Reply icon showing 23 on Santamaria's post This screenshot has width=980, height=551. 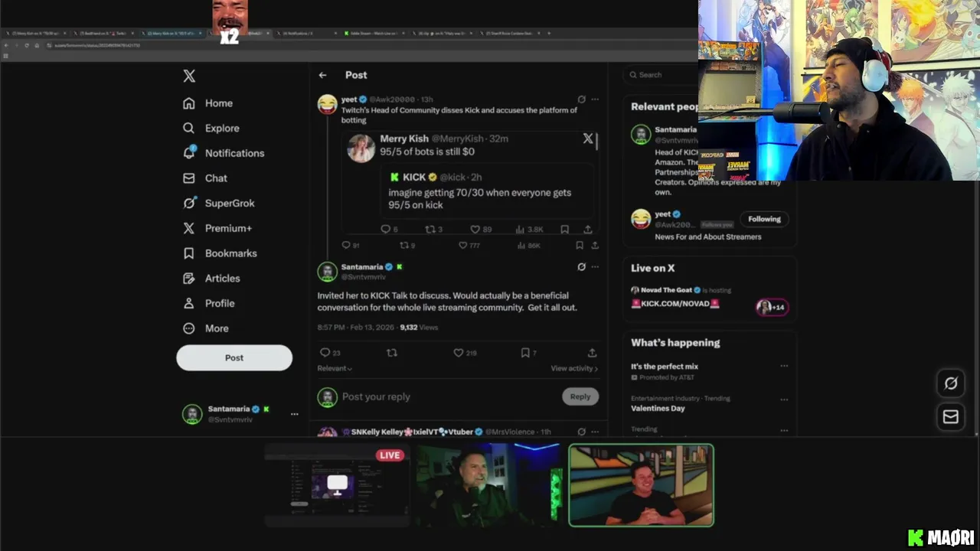point(330,353)
